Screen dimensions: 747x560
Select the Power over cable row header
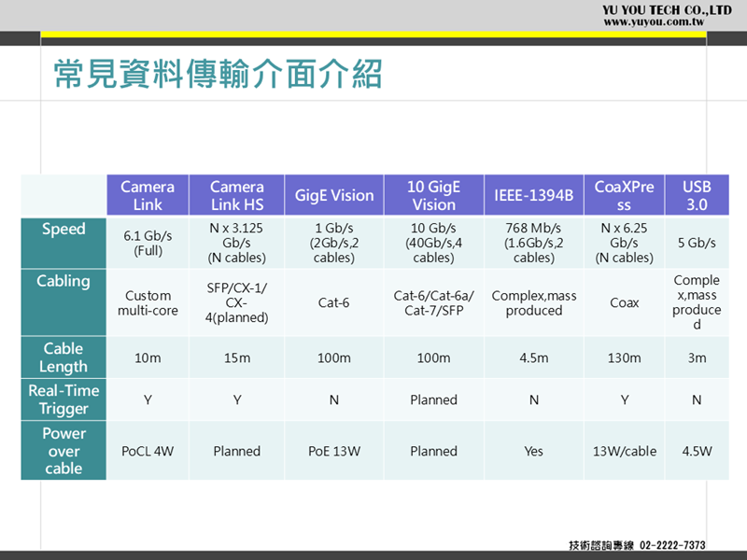(x=63, y=451)
